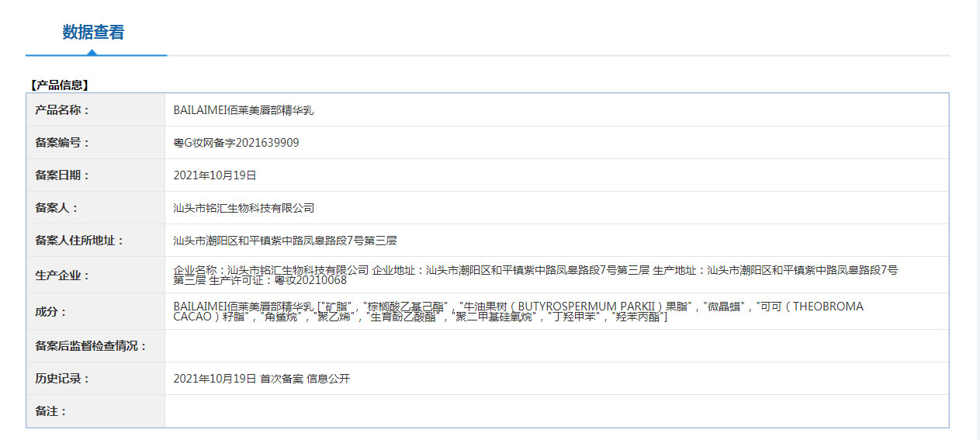Screen dimensions: 980x440
Task: Click the 产品名称 label cell
Action: tap(95, 110)
